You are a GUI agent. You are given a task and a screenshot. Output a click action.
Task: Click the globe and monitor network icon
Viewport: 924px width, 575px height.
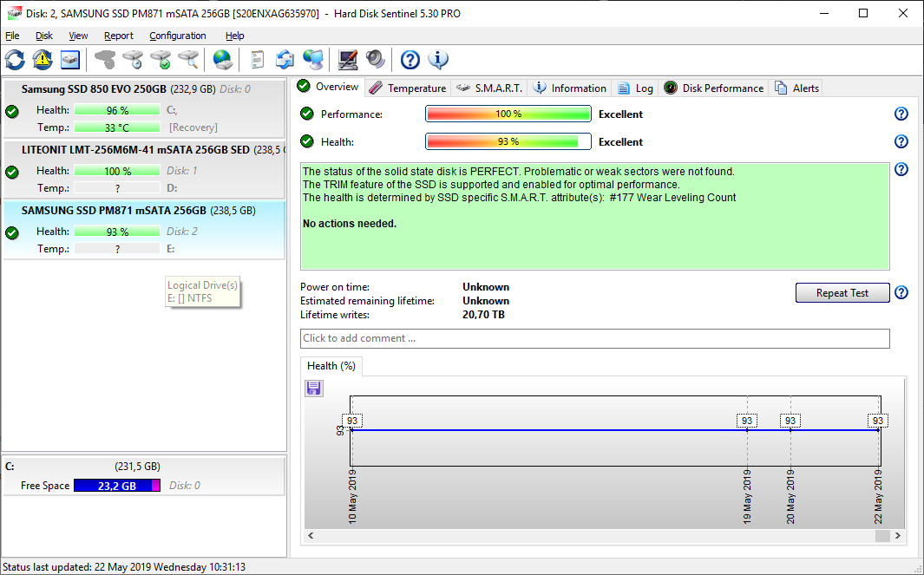point(313,60)
